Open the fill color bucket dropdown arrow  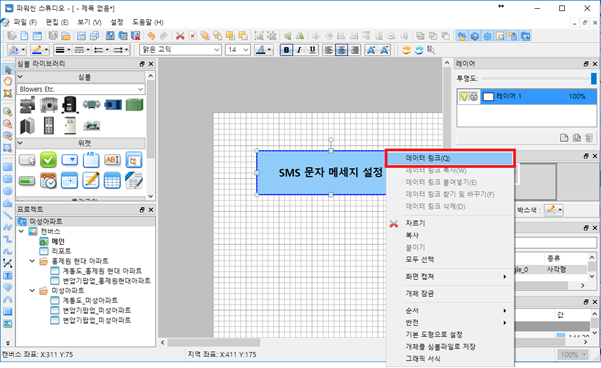point(23,50)
